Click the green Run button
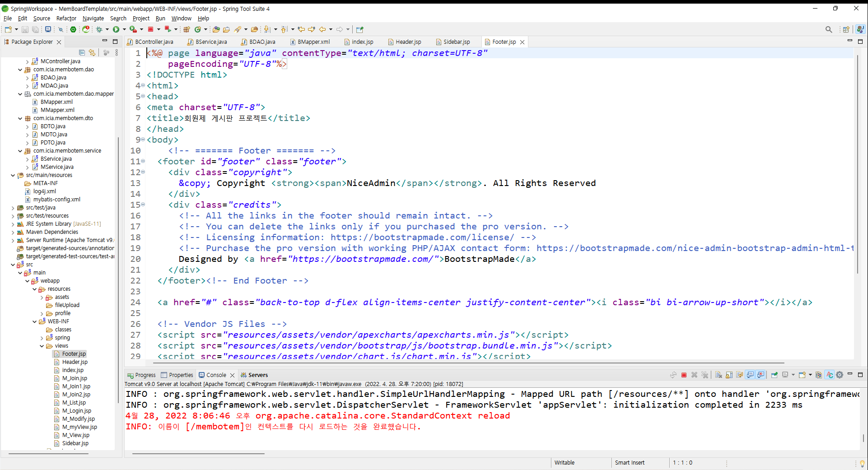The height and width of the screenshot is (470, 868). coord(116,29)
